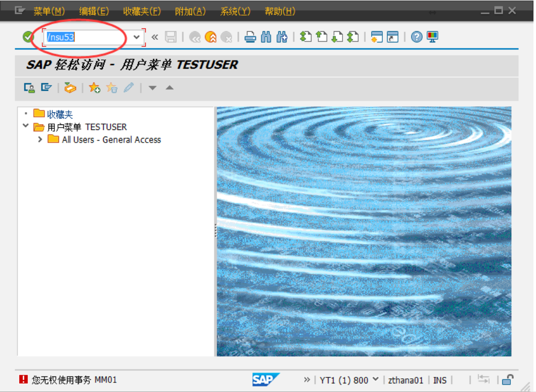Screen dimensions: 536x392
Task: Click the orange Exit icon
Action: (211, 37)
